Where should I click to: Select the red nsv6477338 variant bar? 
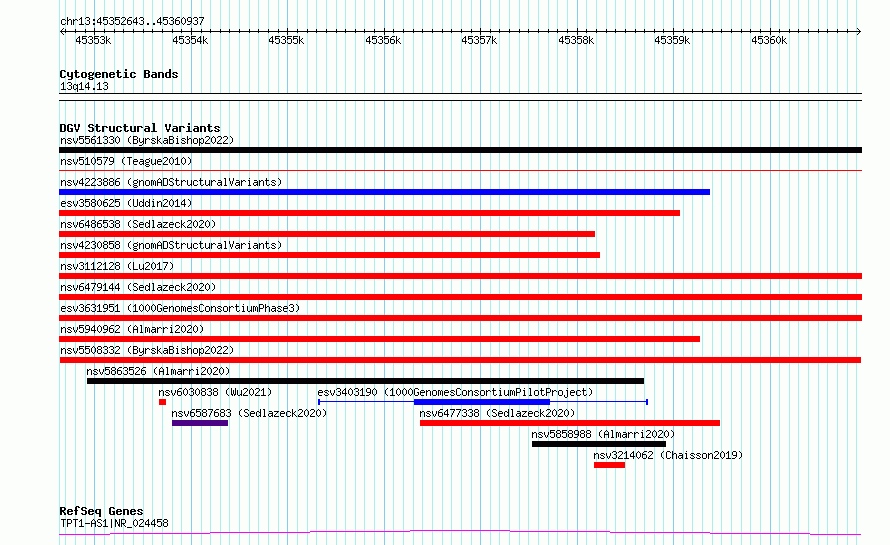[570, 423]
